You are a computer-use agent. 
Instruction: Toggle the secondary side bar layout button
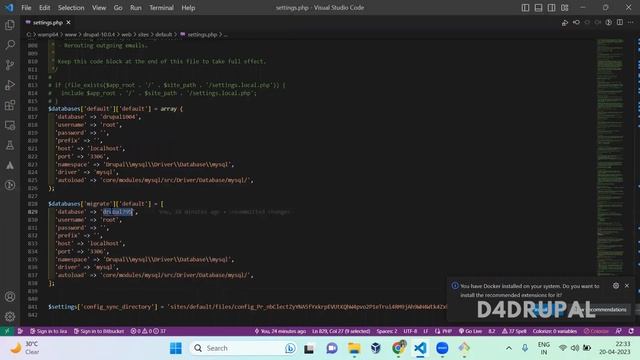pyautogui.click(x=551, y=8)
